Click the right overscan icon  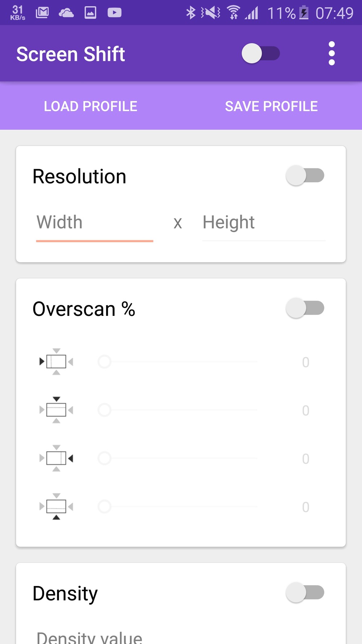pos(56,458)
